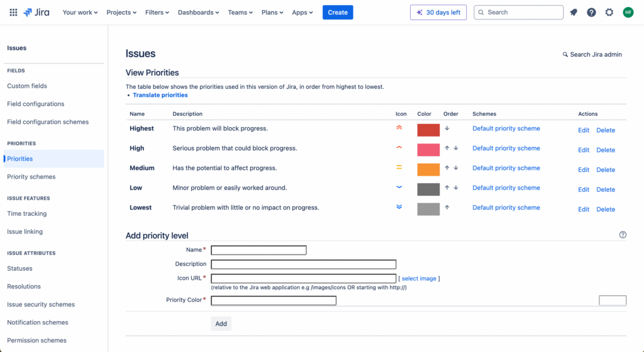644x352 pixels.
Task: Open Notification schemes in sidebar
Action: [37, 323]
